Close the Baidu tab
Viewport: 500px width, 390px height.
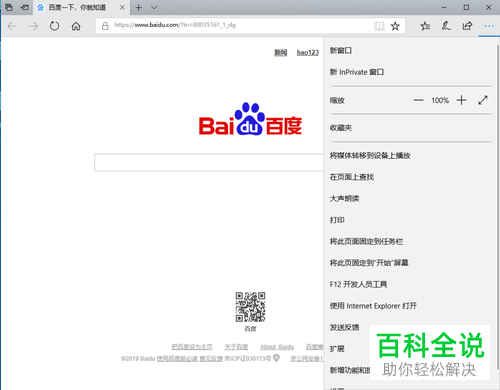(x=122, y=7)
